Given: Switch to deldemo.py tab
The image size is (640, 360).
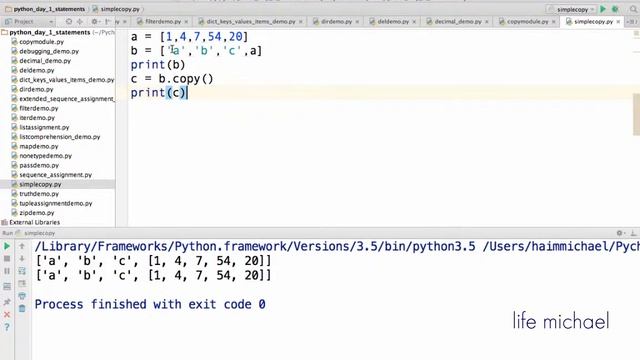Looking at the screenshot, I should click(392, 21).
